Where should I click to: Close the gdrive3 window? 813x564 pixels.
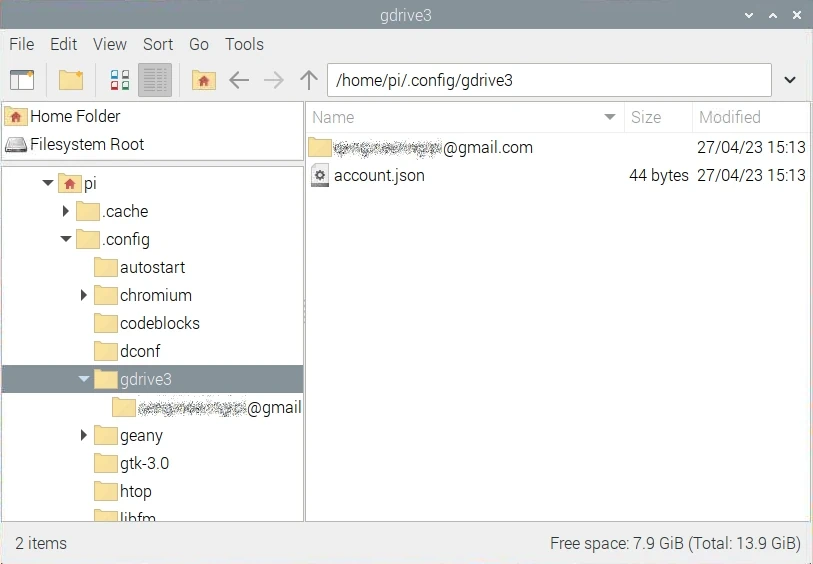(797, 15)
